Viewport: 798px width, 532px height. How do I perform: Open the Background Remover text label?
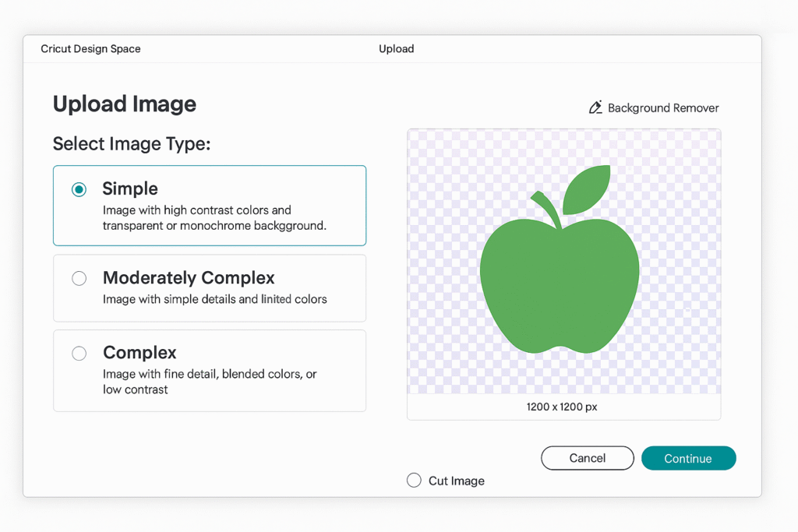click(663, 108)
